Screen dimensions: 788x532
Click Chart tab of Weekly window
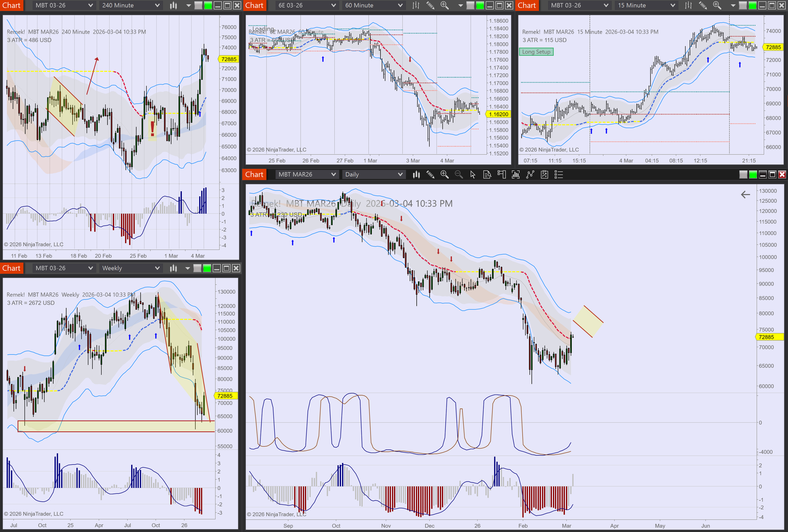click(12, 268)
